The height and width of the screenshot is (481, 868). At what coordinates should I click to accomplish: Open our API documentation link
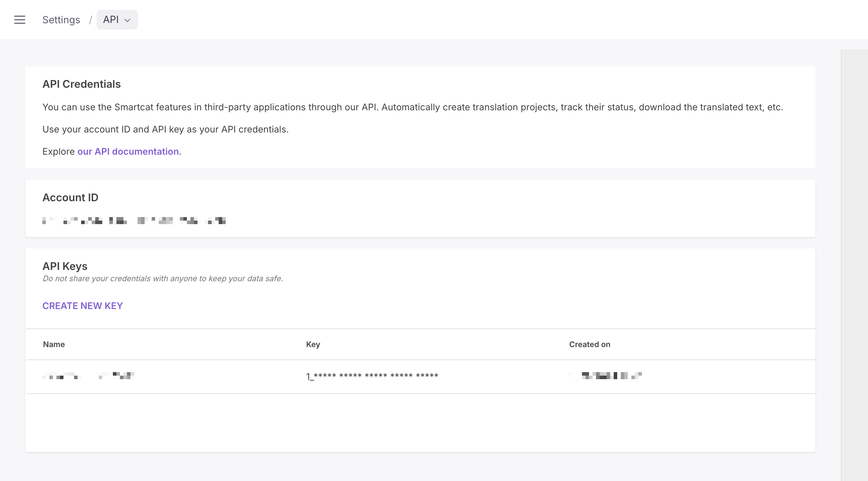pos(128,152)
